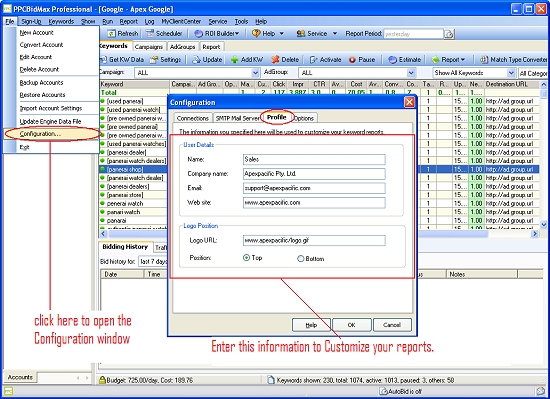This screenshot has height=399, width=550.
Task: Click the Delete keyword icon
Action: pyautogui.click(x=275, y=60)
